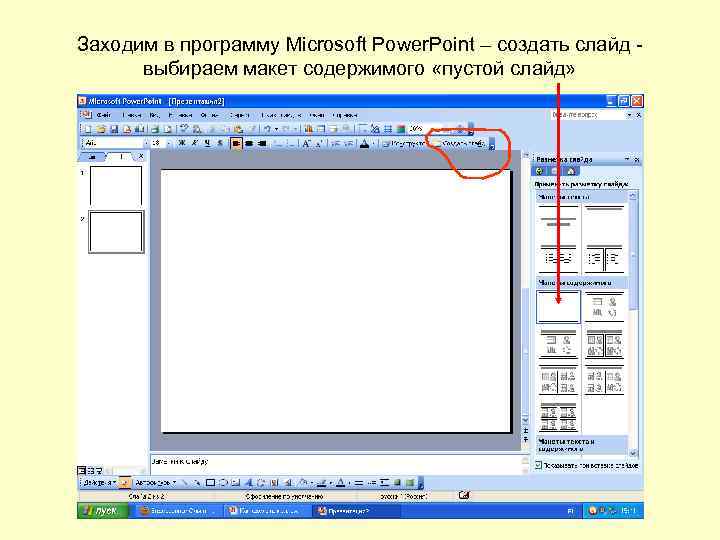Open the Формат menu
Image resolution: width=720 pixels, height=540 pixels.
(x=209, y=115)
